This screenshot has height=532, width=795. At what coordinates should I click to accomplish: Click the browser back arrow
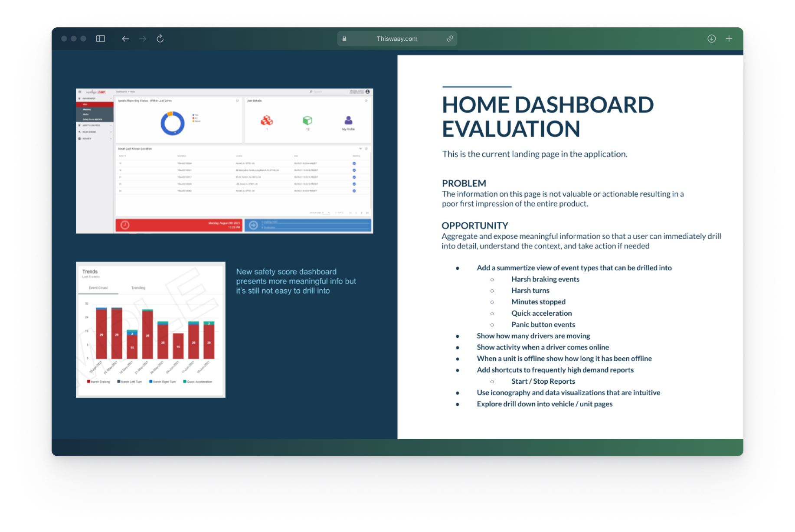pos(125,39)
